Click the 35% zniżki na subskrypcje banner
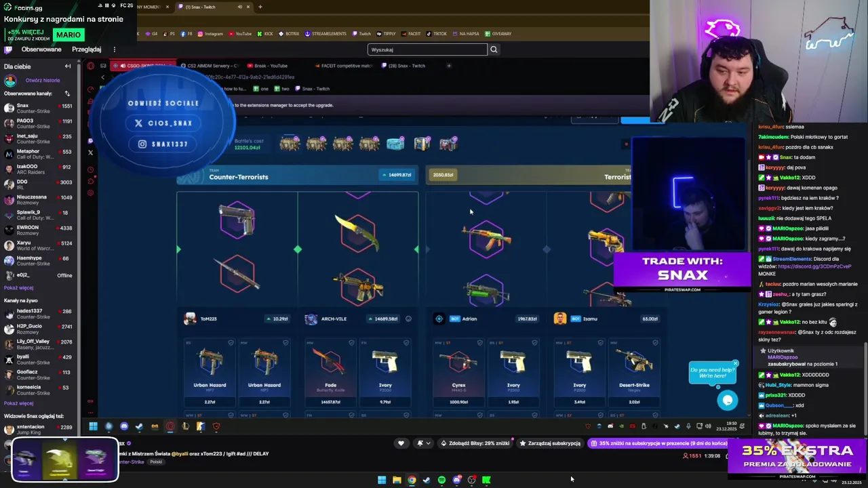The height and width of the screenshot is (488, 868). (x=658, y=443)
